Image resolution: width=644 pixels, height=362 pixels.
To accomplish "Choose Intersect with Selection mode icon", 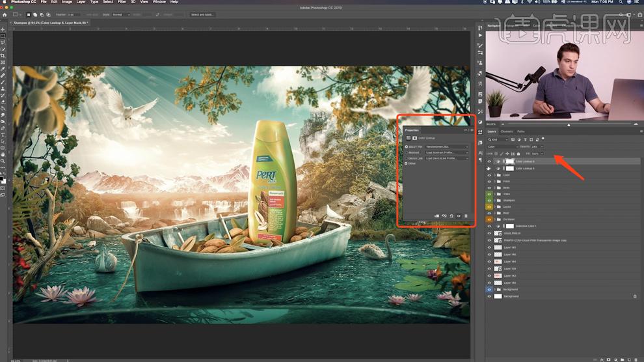I will coord(49,14).
